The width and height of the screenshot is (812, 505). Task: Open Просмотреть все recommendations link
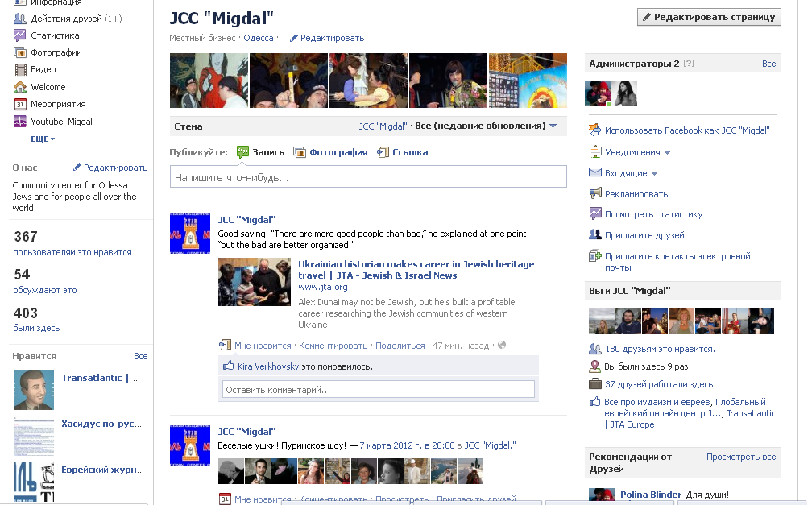tap(741, 457)
